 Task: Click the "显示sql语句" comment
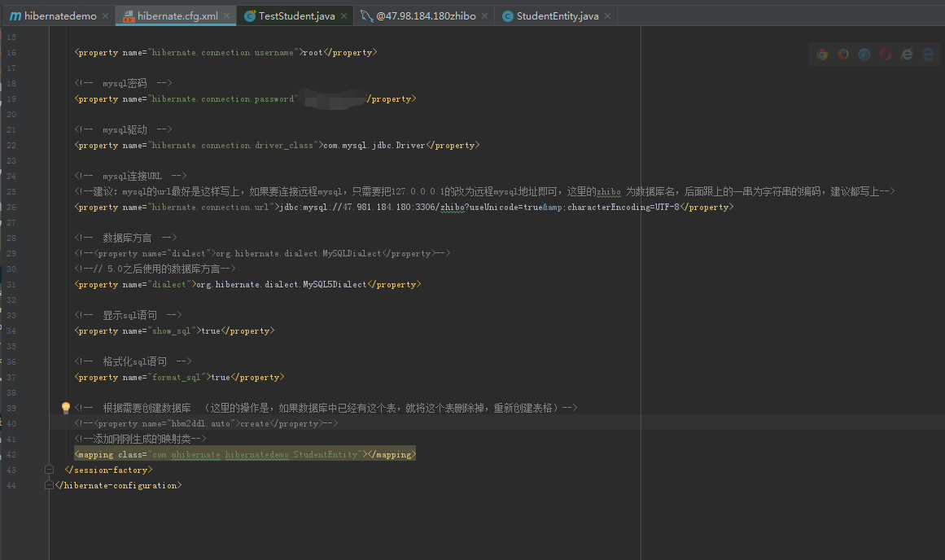pyautogui.click(x=129, y=315)
